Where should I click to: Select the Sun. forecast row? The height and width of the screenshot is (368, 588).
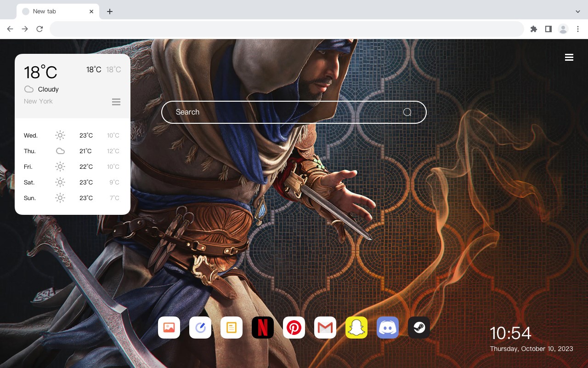coord(73,198)
